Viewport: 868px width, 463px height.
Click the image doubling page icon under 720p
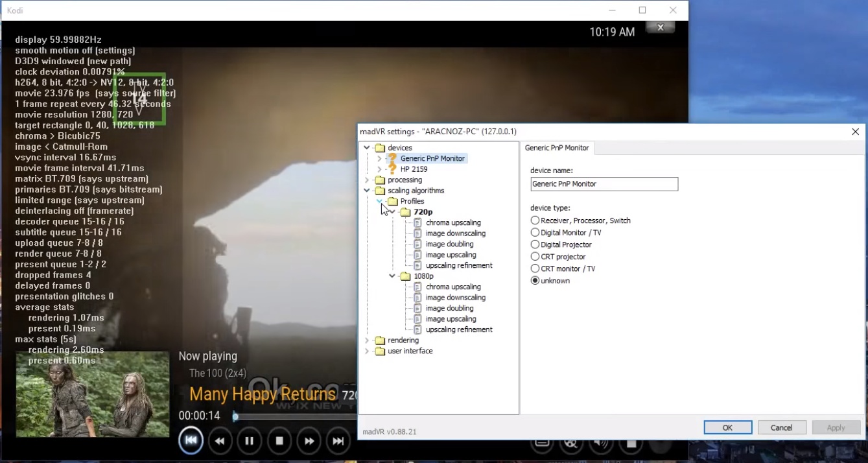click(417, 244)
